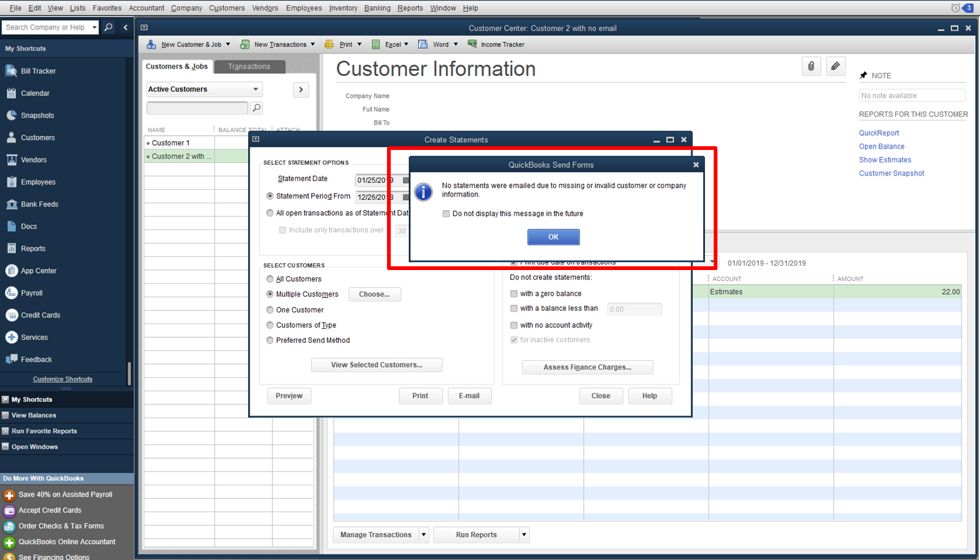Viewport: 980px width, 560px height.
Task: Expand New Customer & Job dropdown
Action: 228,44
